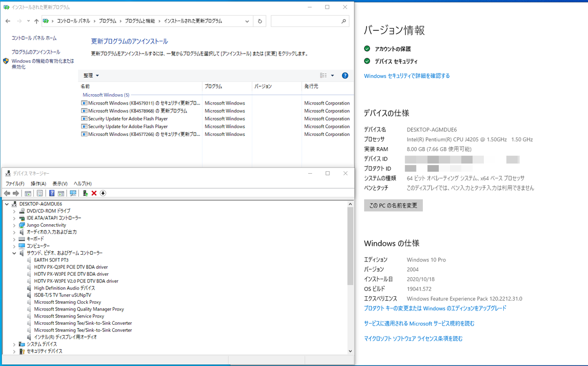Open view options dropdown arrow
The height and width of the screenshot is (366, 588).
pyautogui.click(x=332, y=76)
